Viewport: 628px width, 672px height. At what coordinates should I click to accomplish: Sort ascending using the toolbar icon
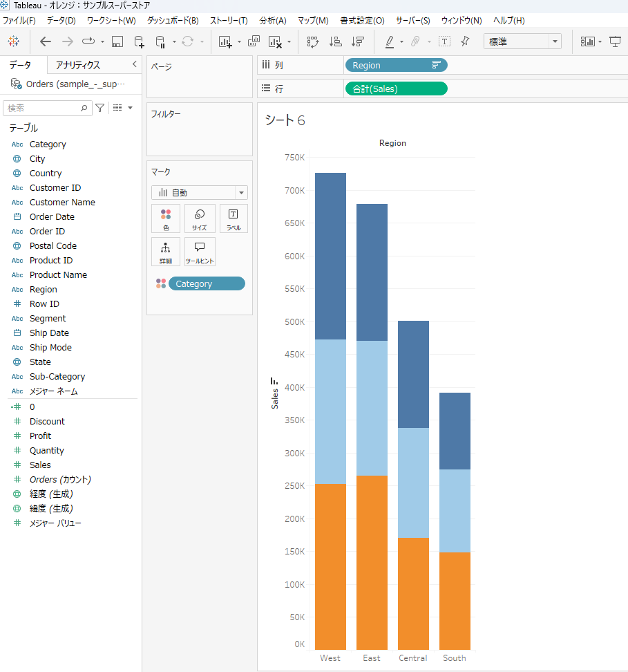pyautogui.click(x=336, y=41)
